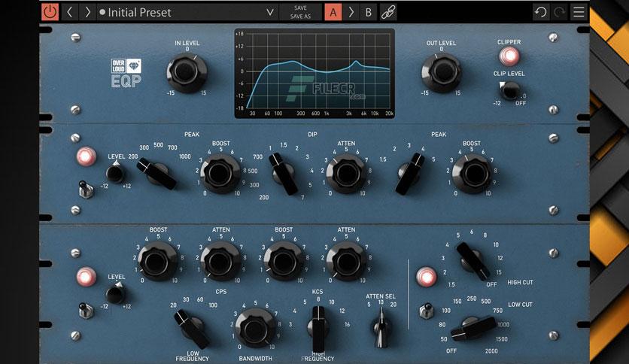The width and height of the screenshot is (629, 364).
Task: Go to the next preset arrow
Action: [87, 12]
